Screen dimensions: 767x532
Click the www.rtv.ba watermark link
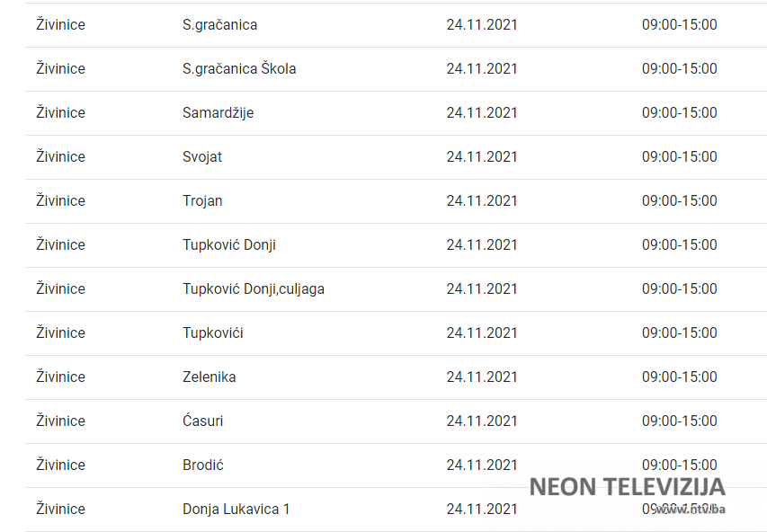[x=690, y=510]
